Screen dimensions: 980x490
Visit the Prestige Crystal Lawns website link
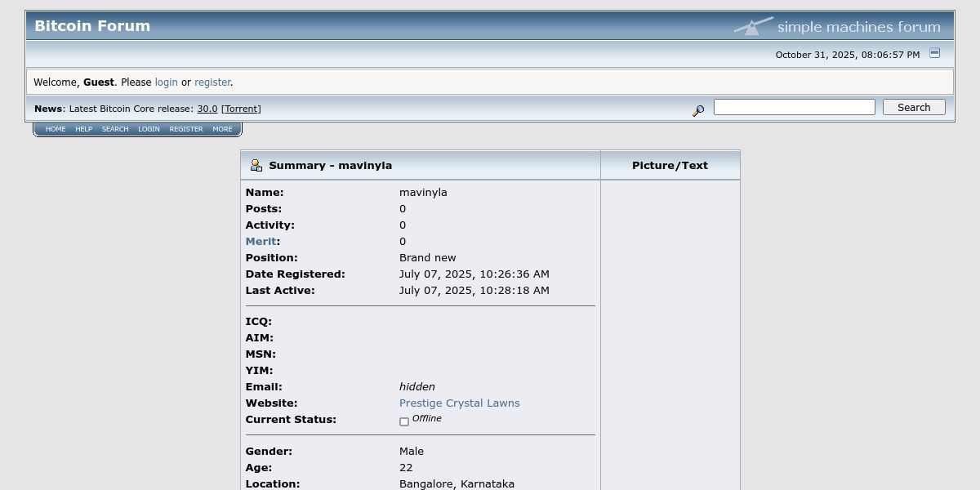tap(460, 403)
